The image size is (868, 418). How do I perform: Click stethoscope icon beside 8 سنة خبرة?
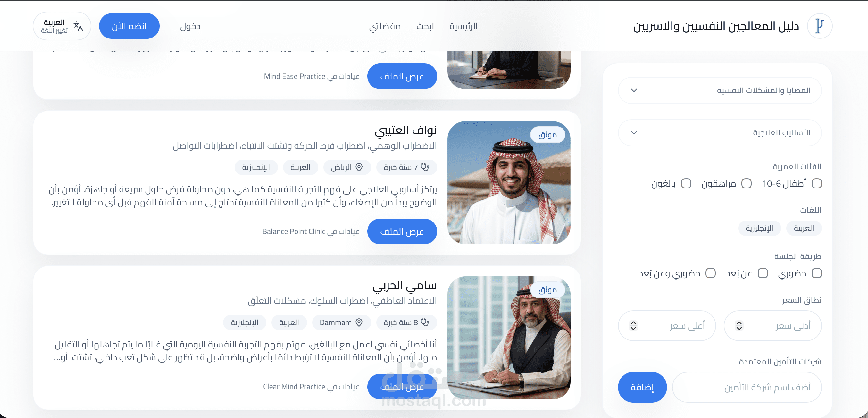tap(425, 322)
